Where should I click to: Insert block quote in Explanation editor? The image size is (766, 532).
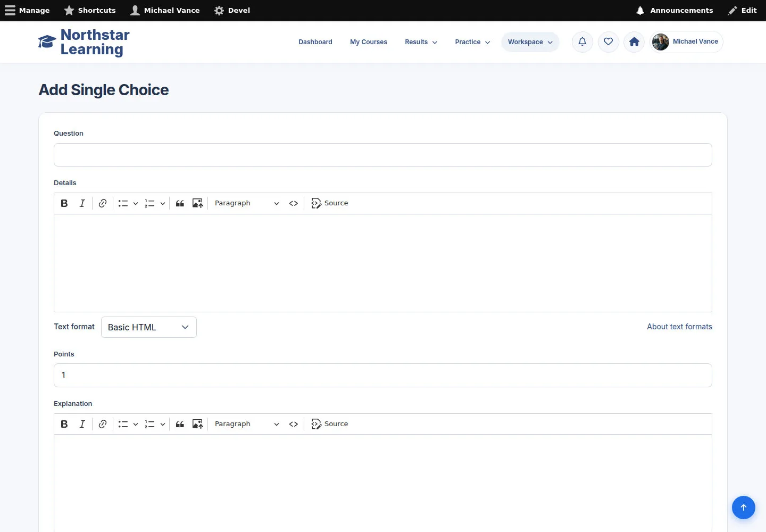click(x=180, y=424)
